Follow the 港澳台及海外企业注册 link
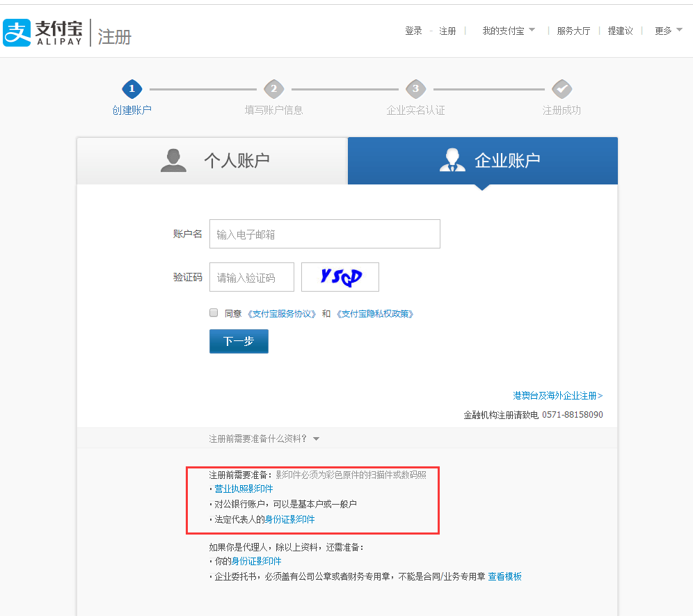The height and width of the screenshot is (616, 693). [x=558, y=395]
